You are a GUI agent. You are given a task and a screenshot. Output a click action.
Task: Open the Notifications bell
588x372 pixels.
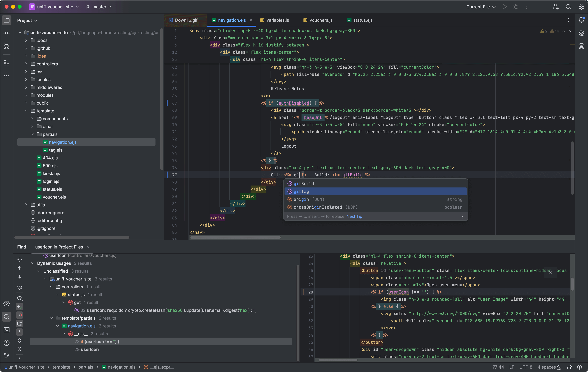click(581, 20)
